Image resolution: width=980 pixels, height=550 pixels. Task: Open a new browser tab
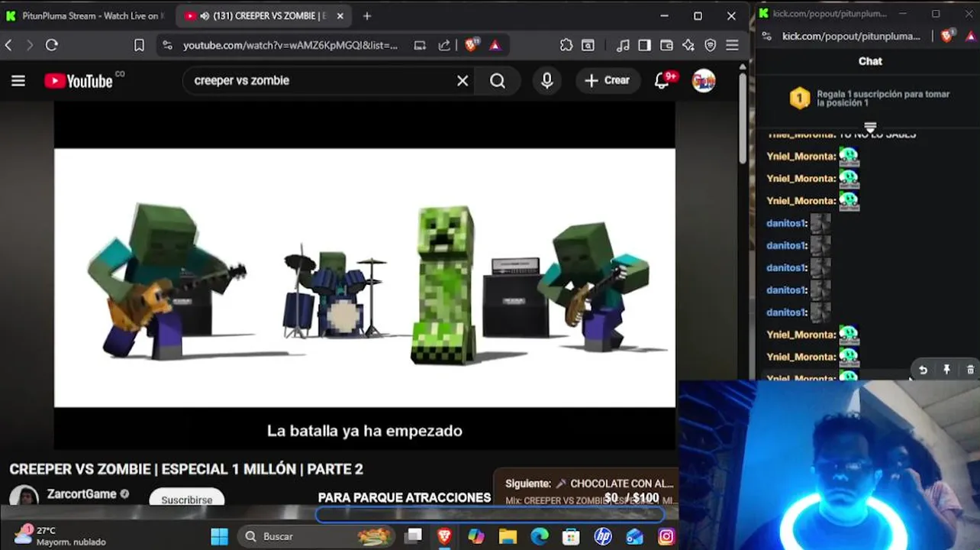(367, 16)
